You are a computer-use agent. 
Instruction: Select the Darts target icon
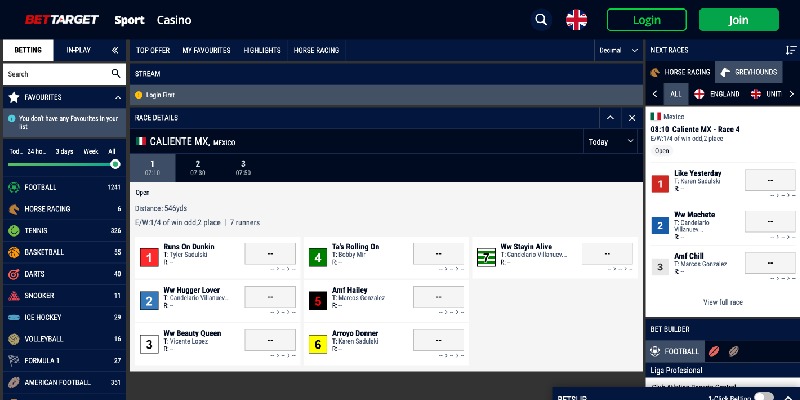[x=14, y=274]
